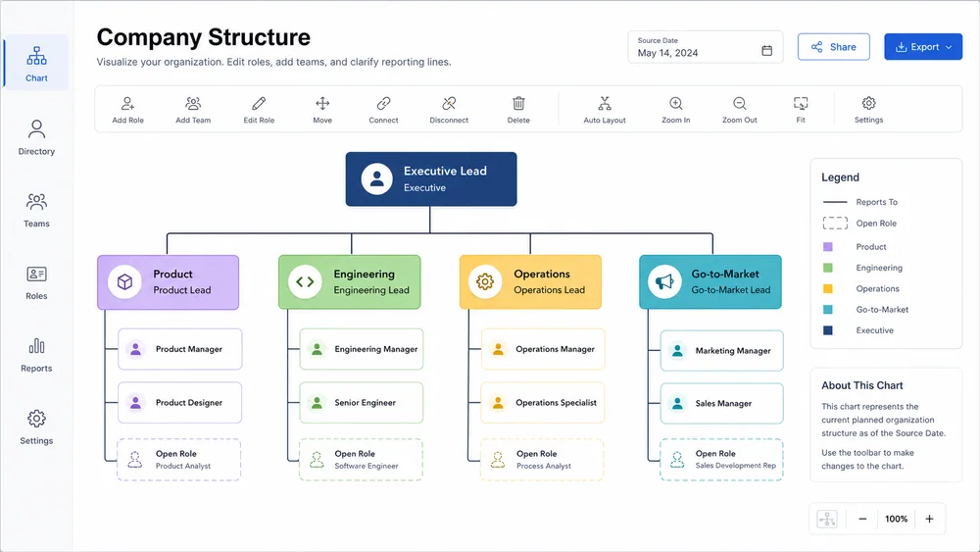This screenshot has width=980, height=552.
Task: Select the Operations Lead team card
Action: tap(530, 282)
